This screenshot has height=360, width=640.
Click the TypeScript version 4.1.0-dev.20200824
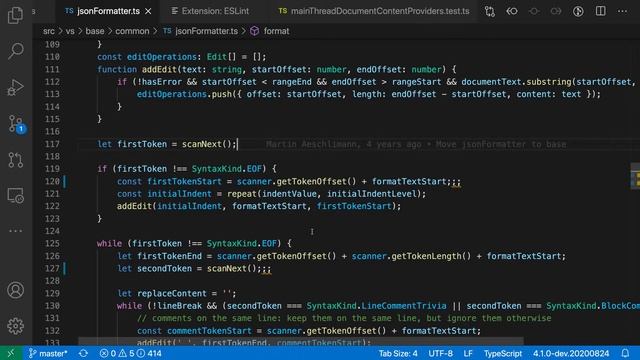pos(571,353)
